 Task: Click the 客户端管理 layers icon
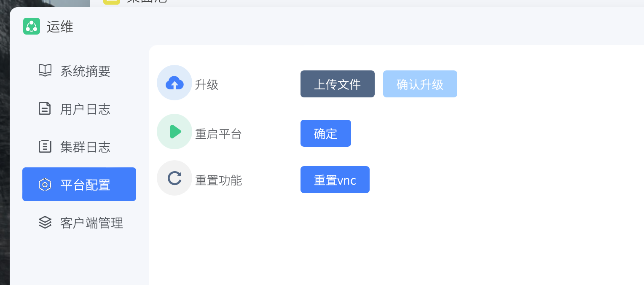click(45, 223)
